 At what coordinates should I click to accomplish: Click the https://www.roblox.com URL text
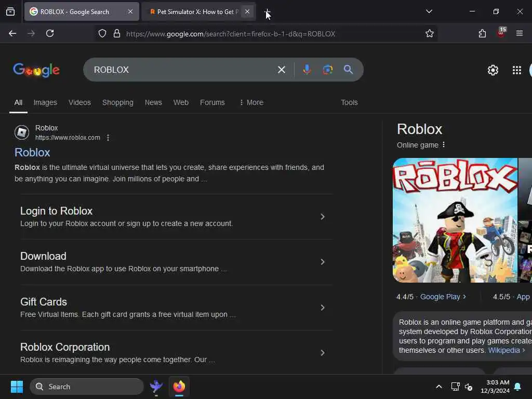tap(68, 138)
